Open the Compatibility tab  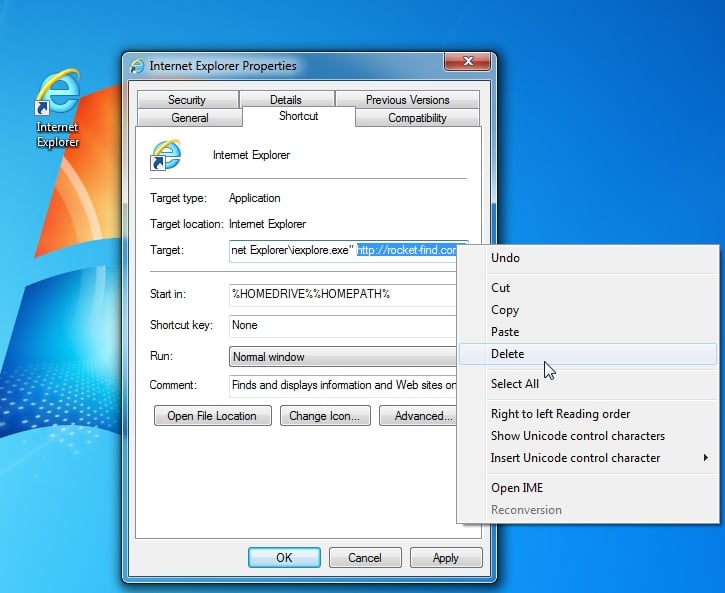pyautogui.click(x=417, y=118)
